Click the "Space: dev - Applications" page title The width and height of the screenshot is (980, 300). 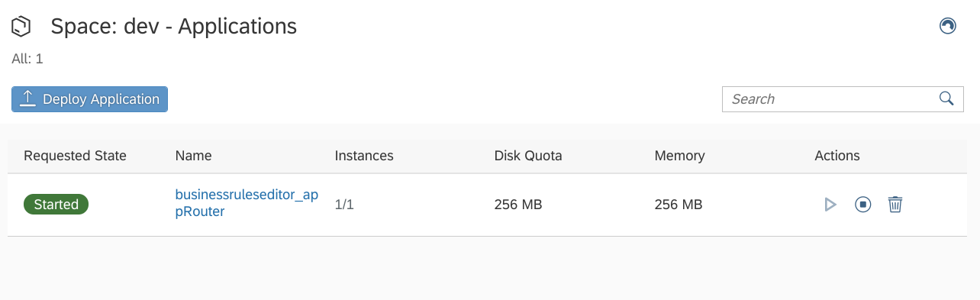tap(173, 27)
